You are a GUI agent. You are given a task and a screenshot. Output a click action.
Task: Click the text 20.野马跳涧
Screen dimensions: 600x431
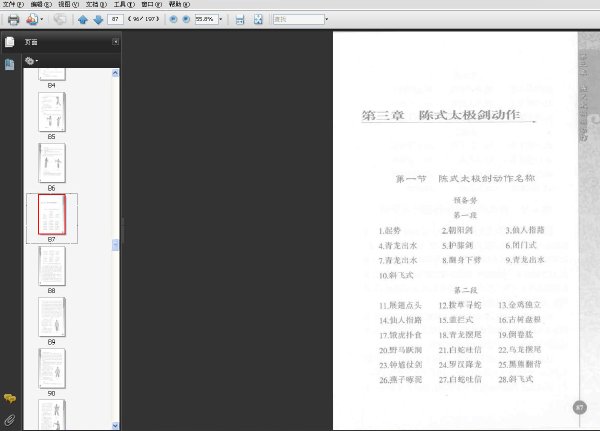tap(400, 350)
